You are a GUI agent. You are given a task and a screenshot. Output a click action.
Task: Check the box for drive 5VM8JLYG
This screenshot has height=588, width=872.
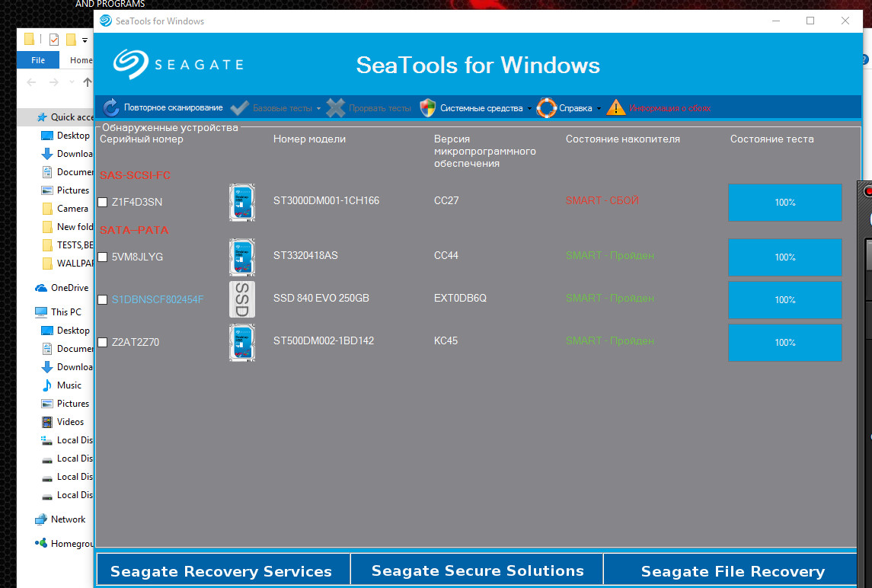point(102,257)
